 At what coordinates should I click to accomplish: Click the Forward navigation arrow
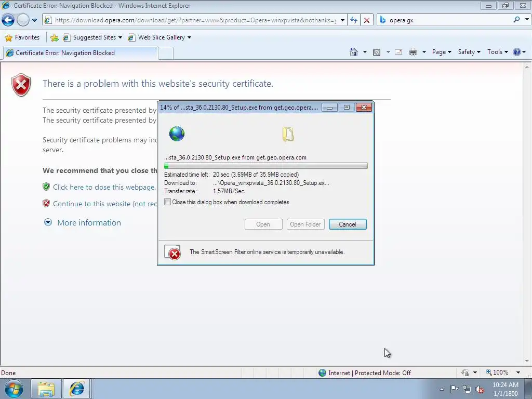[x=23, y=20]
